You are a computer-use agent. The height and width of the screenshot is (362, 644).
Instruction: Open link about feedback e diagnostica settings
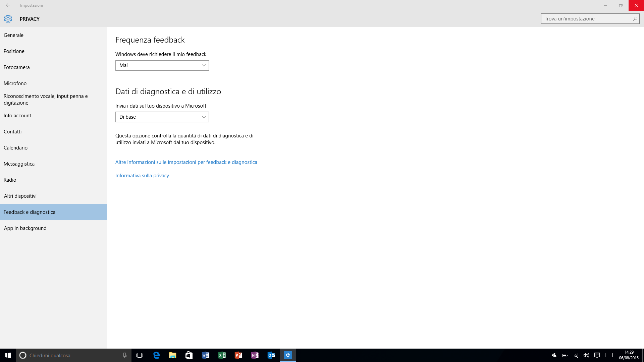point(186,162)
